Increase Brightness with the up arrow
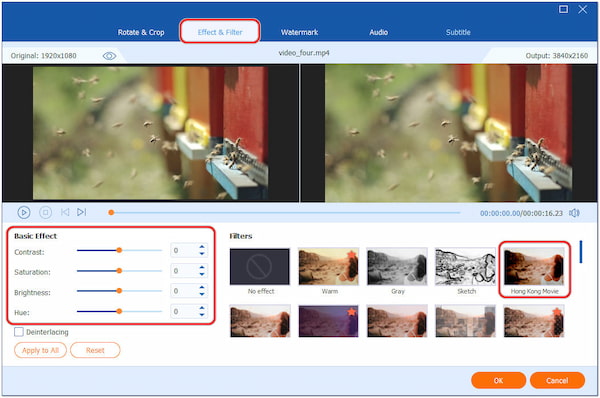This screenshot has height=398, width=600. tap(202, 287)
